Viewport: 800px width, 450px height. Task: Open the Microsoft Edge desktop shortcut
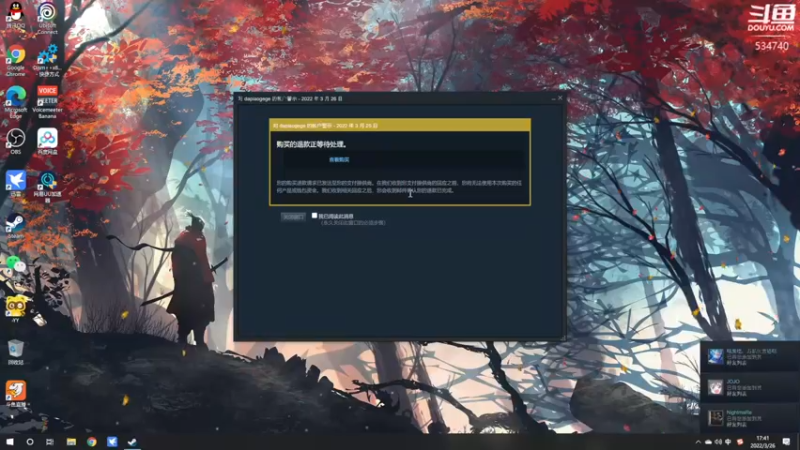click(15, 100)
